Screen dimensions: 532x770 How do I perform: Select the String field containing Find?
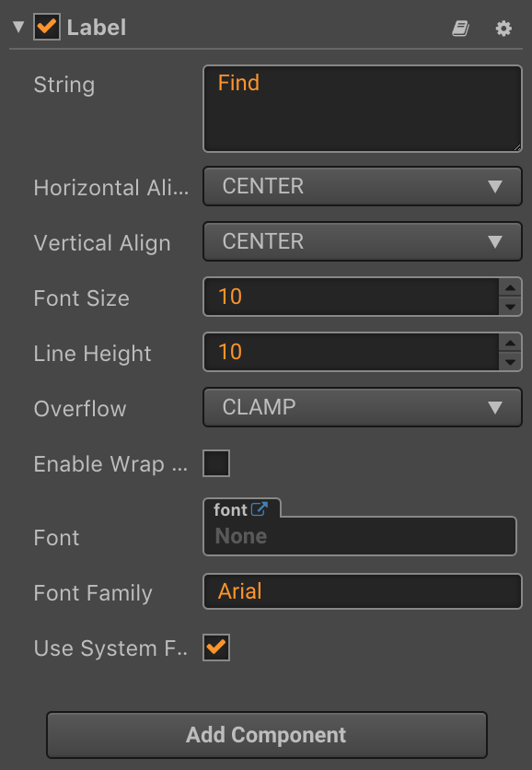362,108
